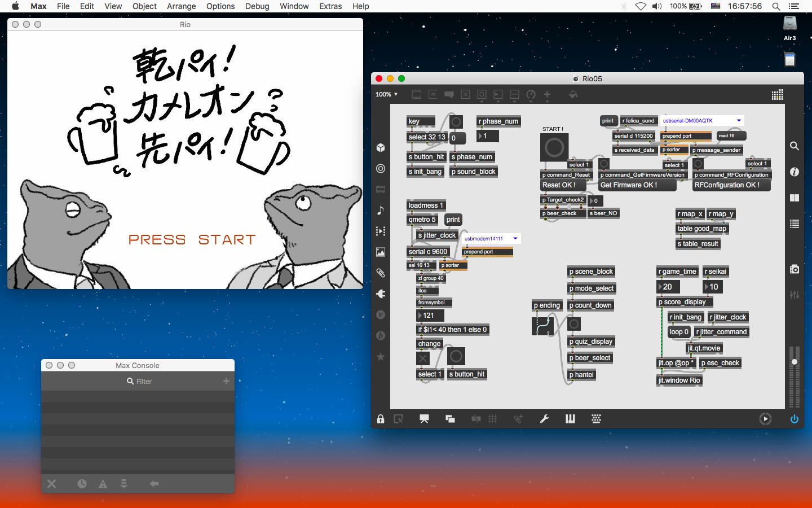The height and width of the screenshot is (508, 812).
Task: Open the plus add-object dropdown in toolbar
Action: pyautogui.click(x=547, y=94)
